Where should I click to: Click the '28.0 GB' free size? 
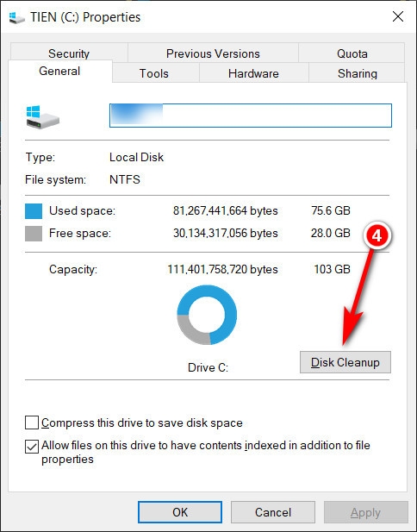[x=331, y=233]
